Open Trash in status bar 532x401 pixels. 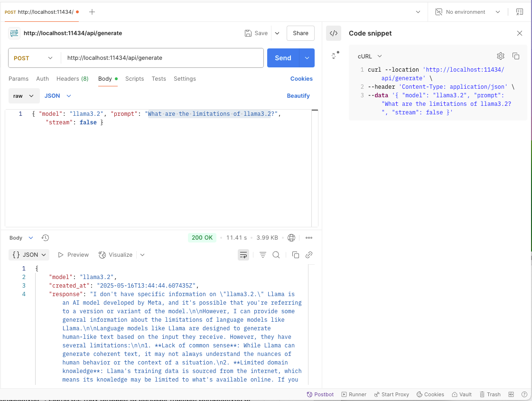(x=490, y=394)
